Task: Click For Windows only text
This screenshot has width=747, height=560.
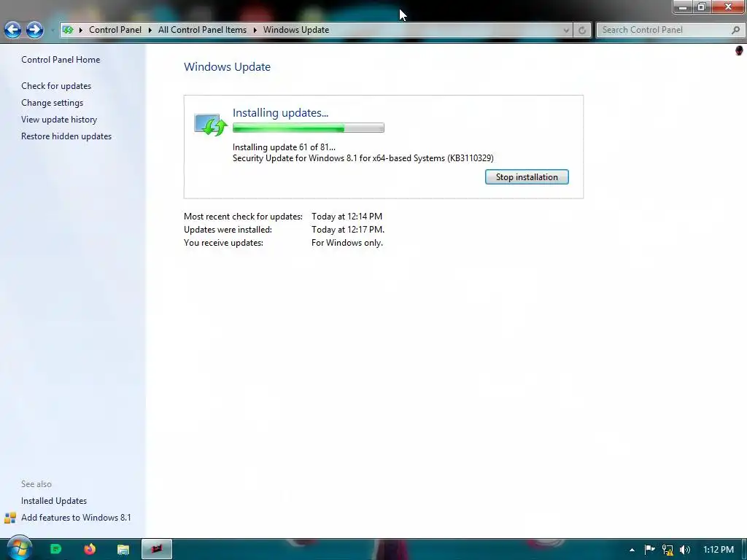Action: pos(347,243)
